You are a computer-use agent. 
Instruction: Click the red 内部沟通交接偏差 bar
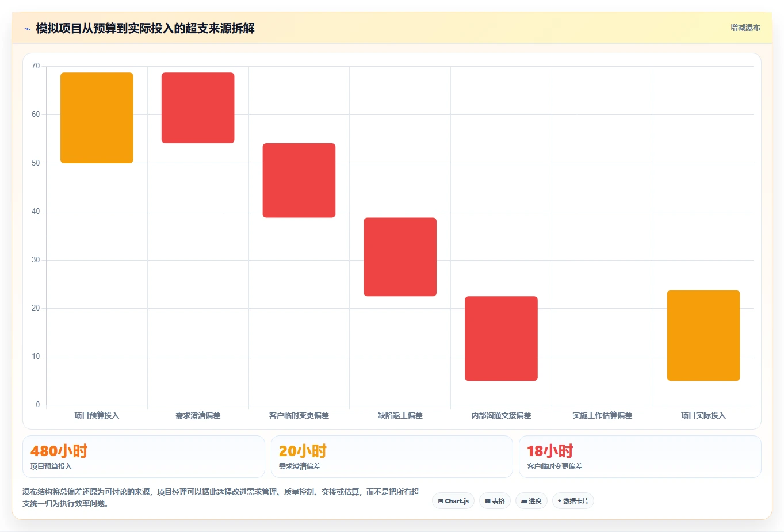501,339
